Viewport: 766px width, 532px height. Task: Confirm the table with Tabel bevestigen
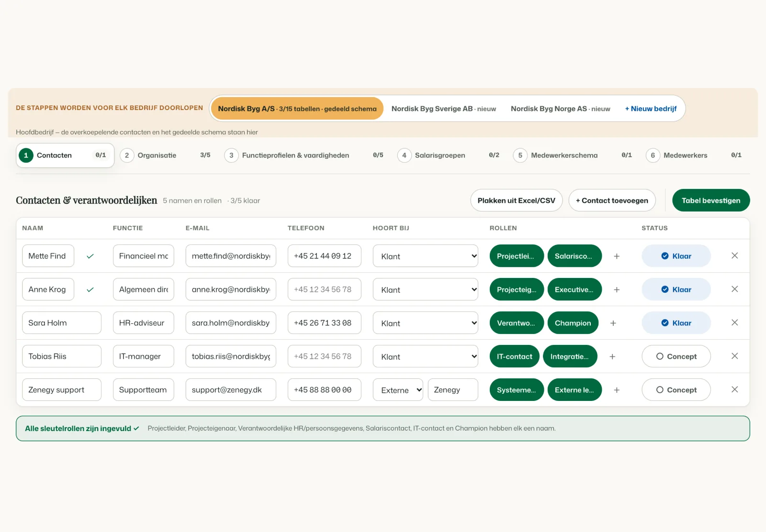(711, 200)
